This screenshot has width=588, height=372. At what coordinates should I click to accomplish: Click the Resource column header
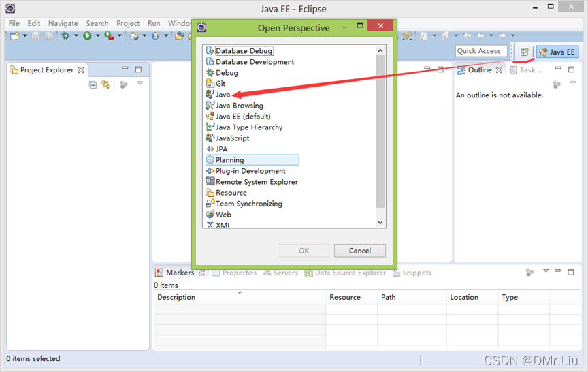click(x=351, y=297)
